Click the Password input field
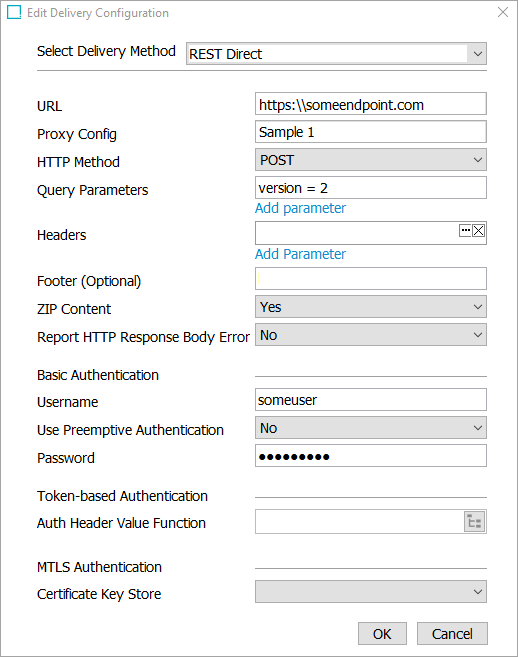 [370, 456]
